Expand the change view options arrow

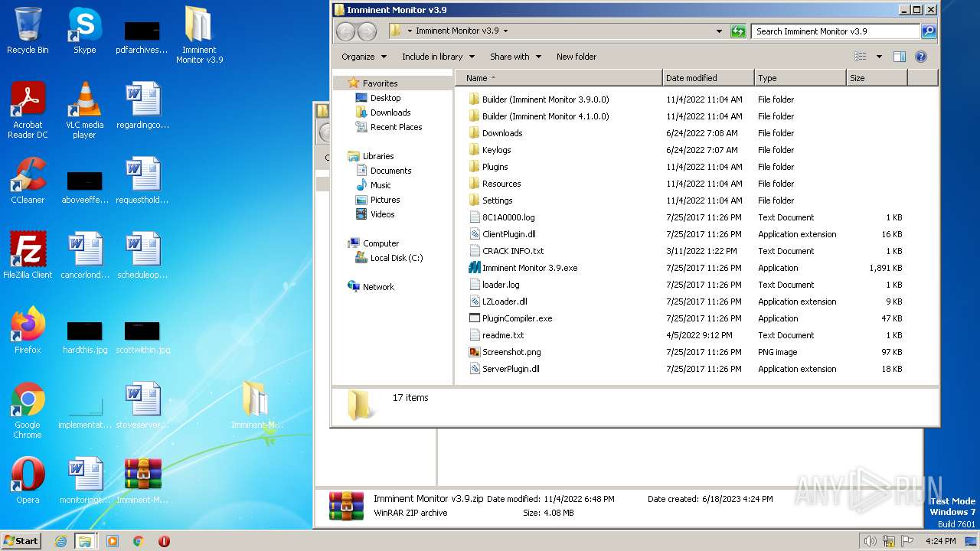coord(879,57)
